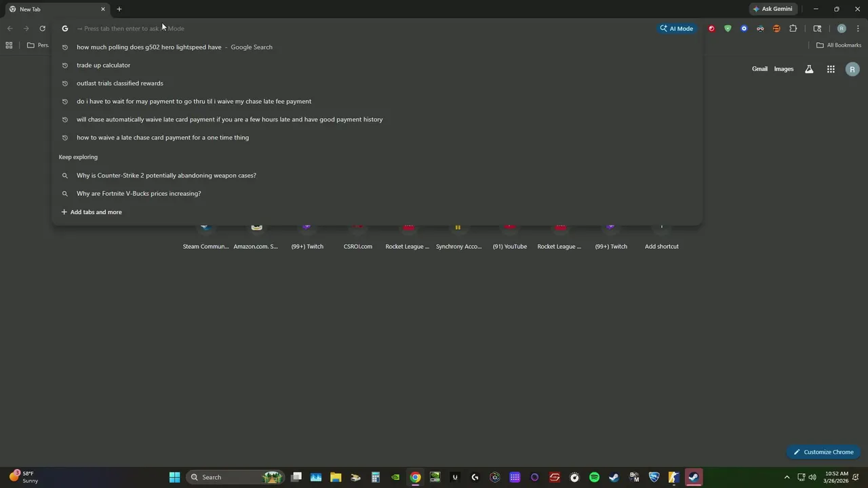
Task: Open the blue Steam icon on the taskbar
Action: pos(614,477)
